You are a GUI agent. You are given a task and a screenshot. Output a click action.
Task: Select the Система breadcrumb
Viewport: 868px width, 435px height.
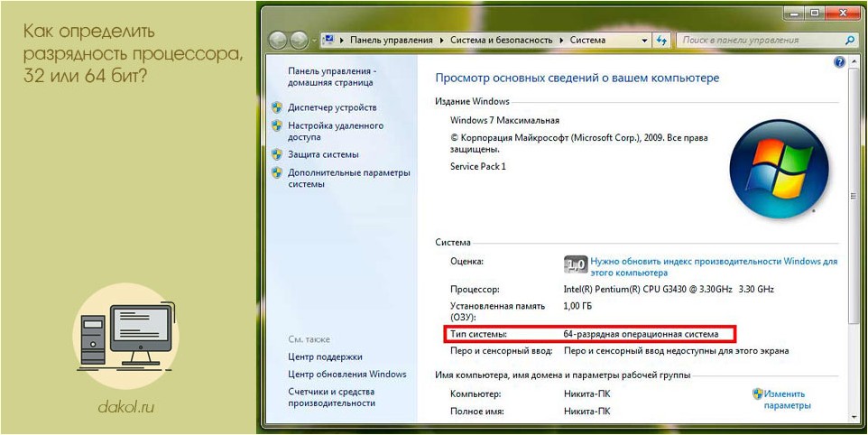[x=588, y=41]
